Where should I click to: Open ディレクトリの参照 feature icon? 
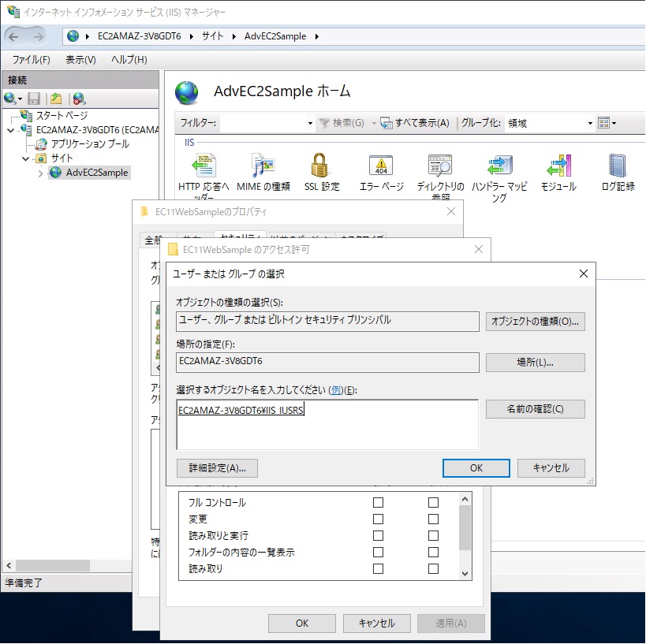(x=440, y=166)
